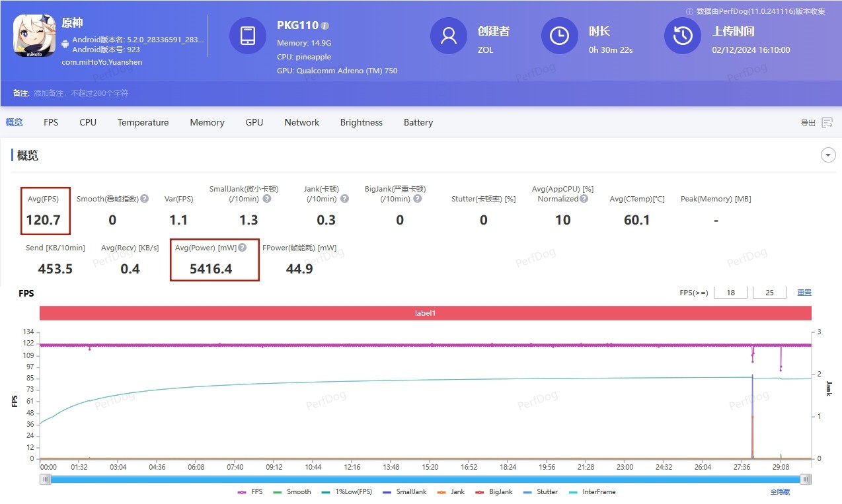Click the left handle of timeline range slider
842x504 pixels.
click(x=46, y=480)
